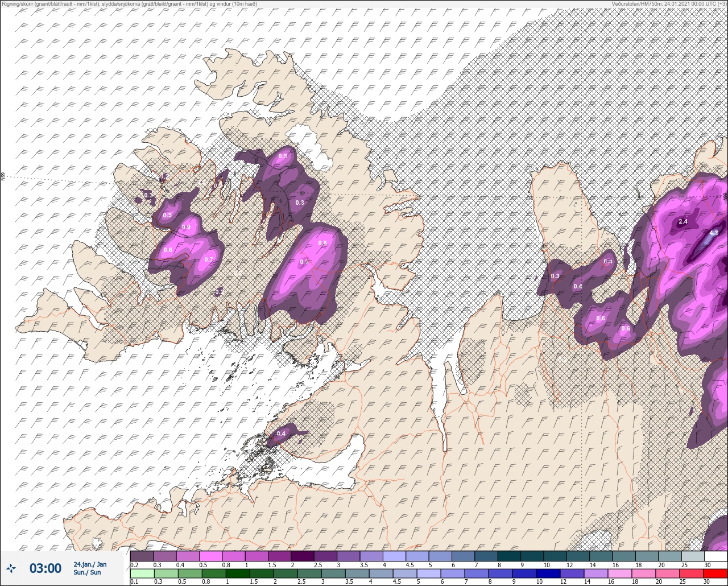Pick the bright red 30 rain legend swatch

715,573
